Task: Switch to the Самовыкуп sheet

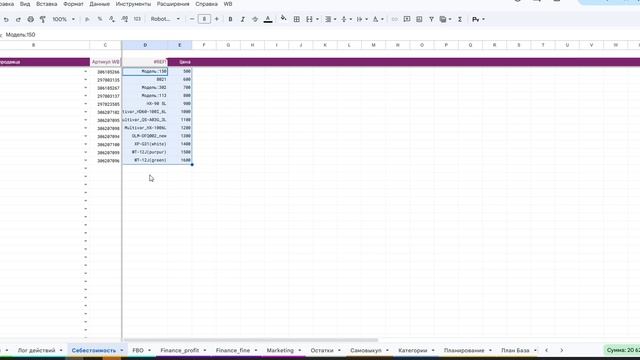Action: pyautogui.click(x=366, y=350)
